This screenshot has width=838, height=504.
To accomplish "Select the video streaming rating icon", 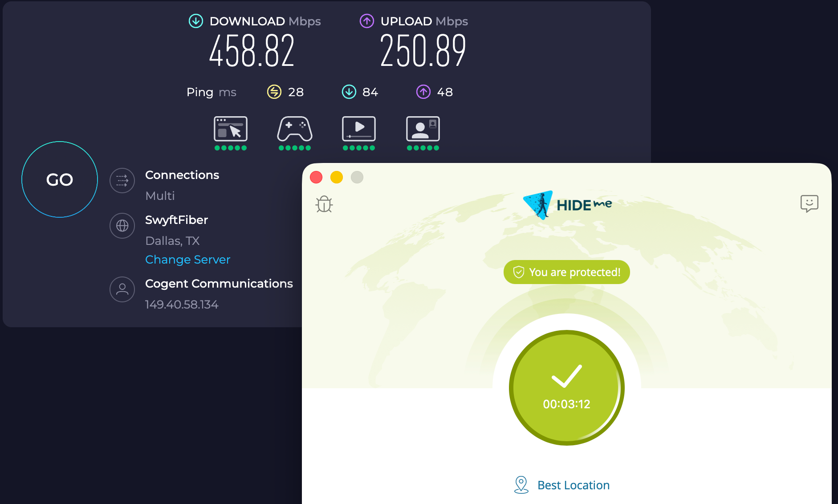I will (x=359, y=130).
